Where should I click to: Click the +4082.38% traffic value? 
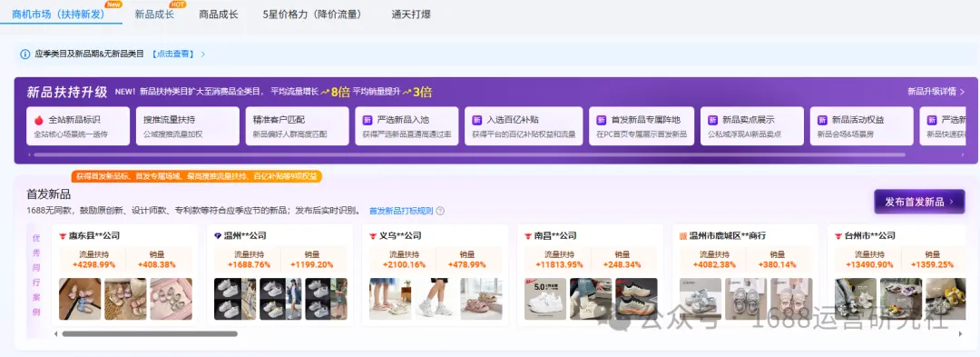[714, 264]
